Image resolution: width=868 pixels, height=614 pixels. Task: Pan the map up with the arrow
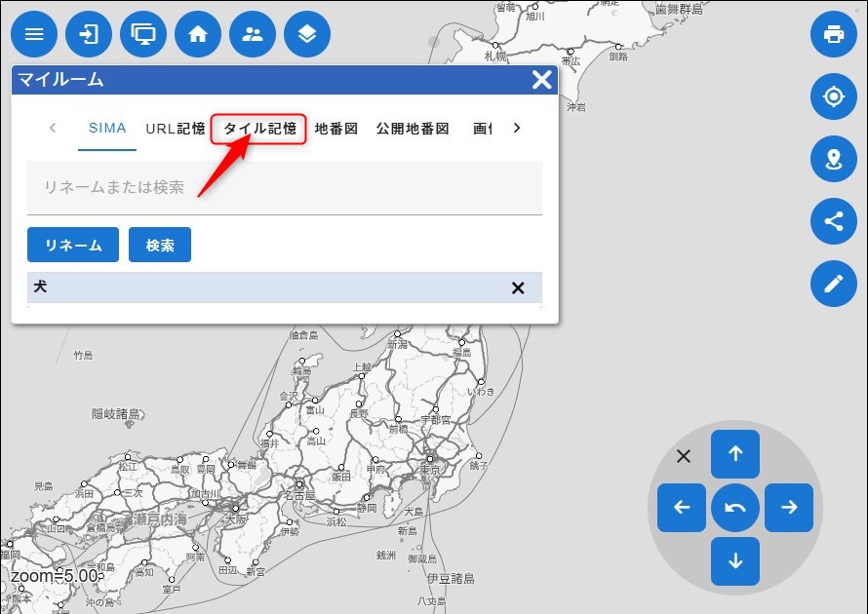tap(735, 453)
